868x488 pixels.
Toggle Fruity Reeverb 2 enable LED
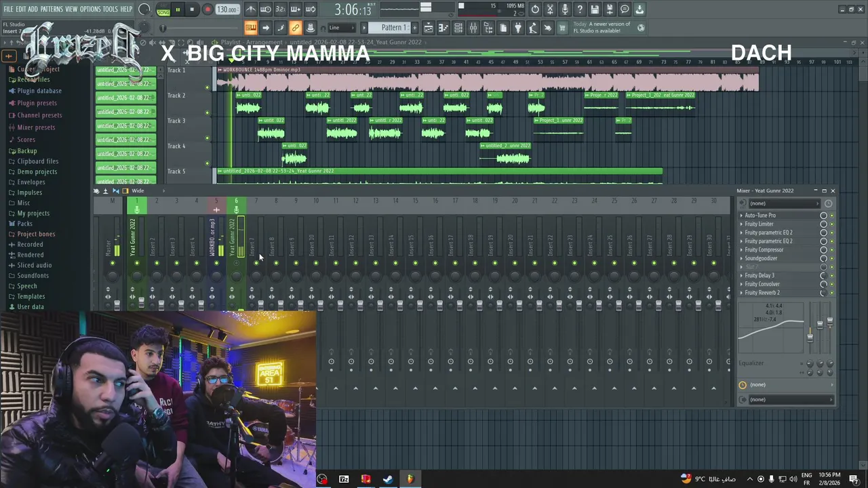tap(832, 293)
